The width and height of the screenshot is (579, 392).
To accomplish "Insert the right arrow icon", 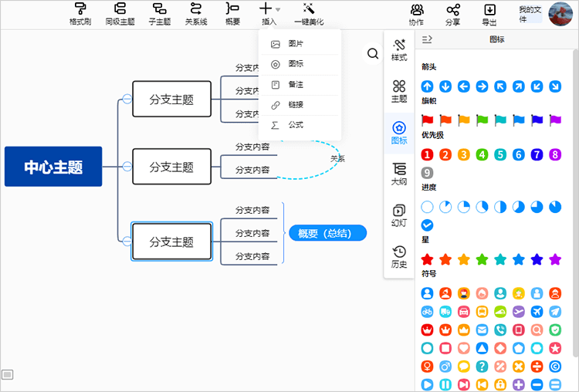I will coord(482,86).
